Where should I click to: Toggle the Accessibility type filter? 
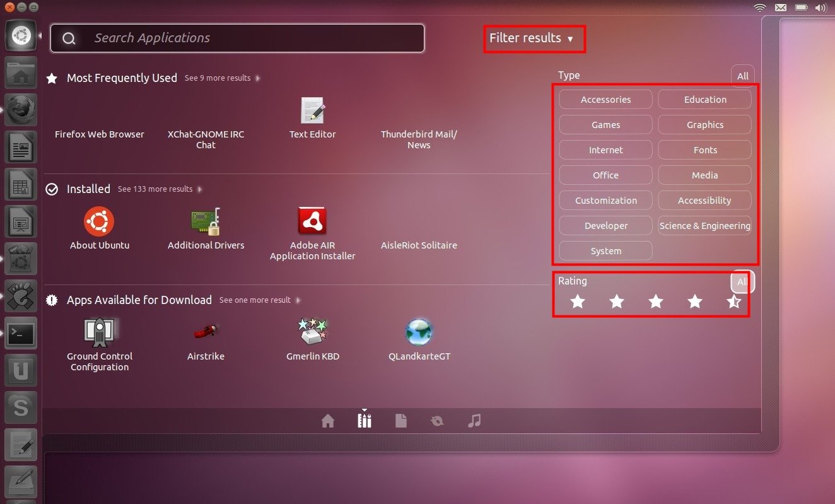[705, 201]
